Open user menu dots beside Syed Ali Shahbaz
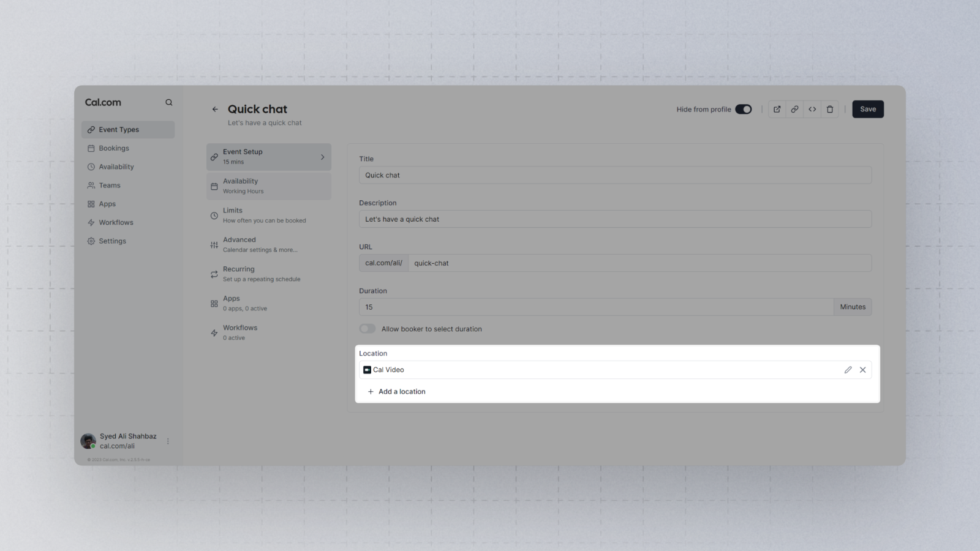980x551 pixels. [168, 441]
